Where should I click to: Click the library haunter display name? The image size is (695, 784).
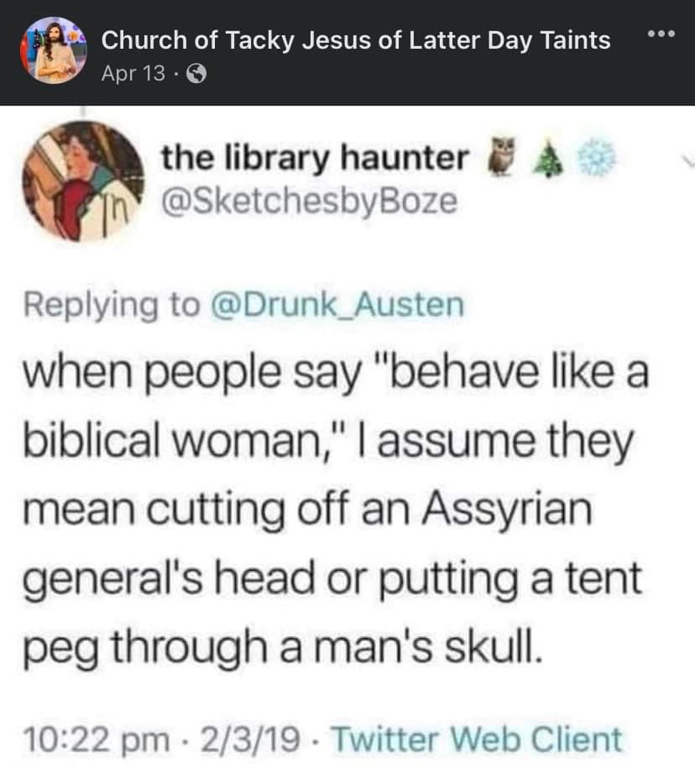315,158
